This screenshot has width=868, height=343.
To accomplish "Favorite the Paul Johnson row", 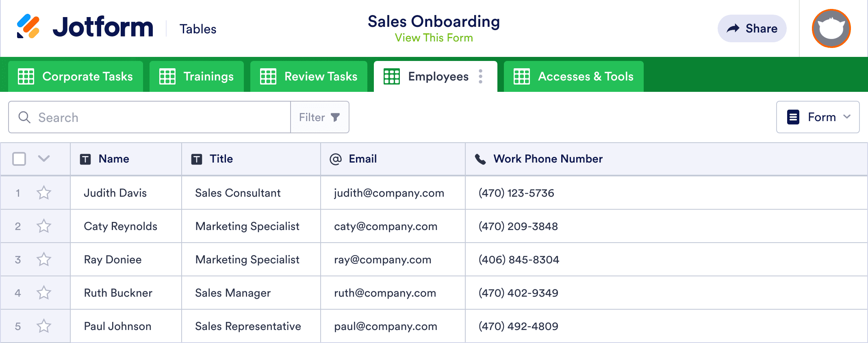I will (x=44, y=326).
